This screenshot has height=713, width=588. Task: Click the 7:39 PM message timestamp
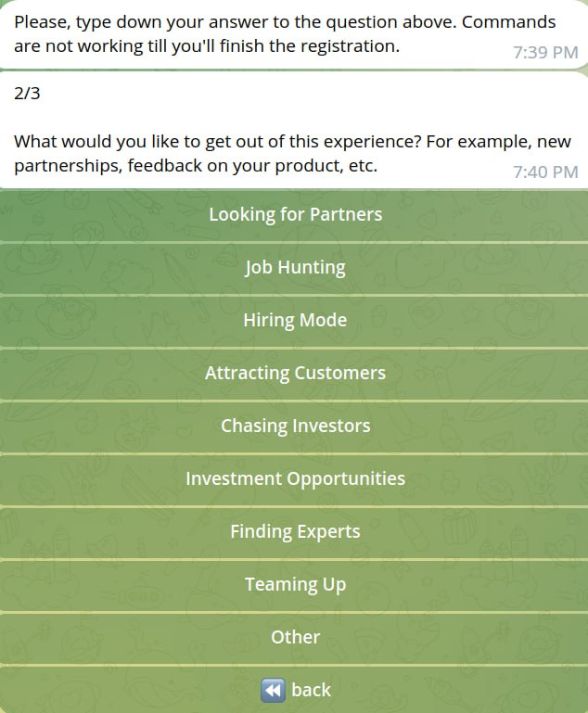544,53
